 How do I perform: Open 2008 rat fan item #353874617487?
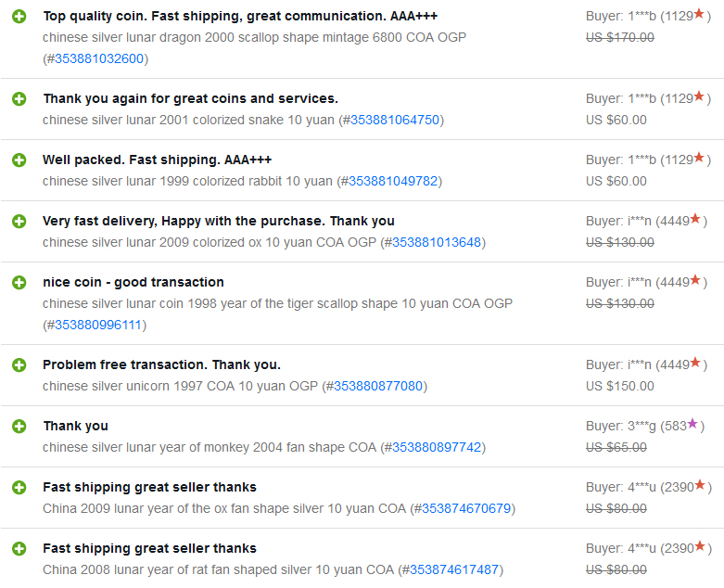(454, 569)
